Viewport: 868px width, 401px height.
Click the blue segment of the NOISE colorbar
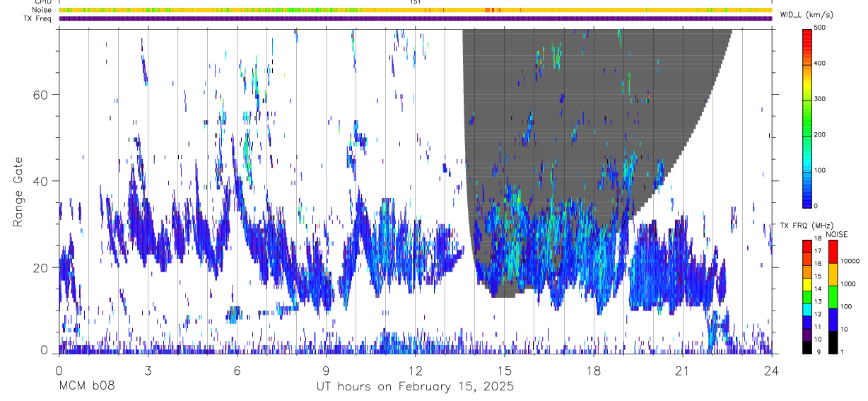click(833, 319)
